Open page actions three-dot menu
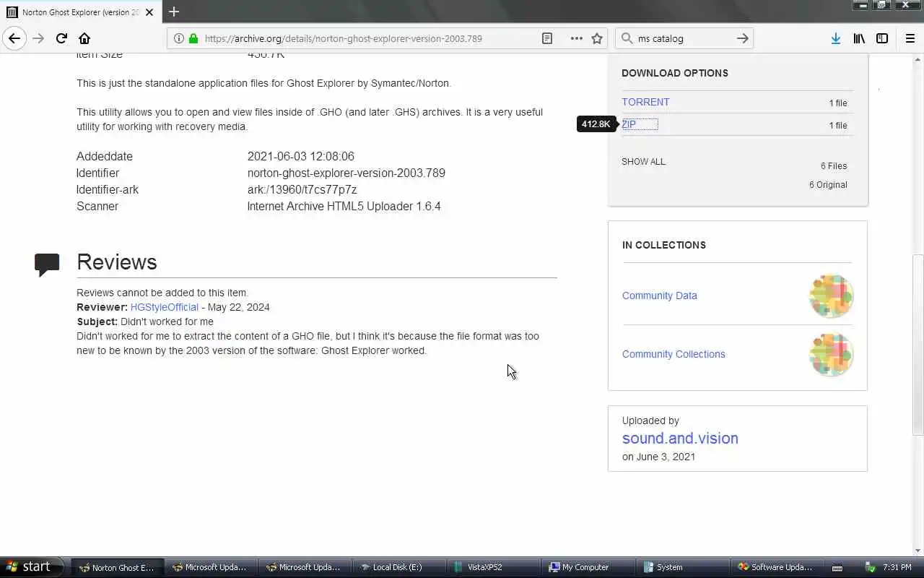This screenshot has width=924, height=578. click(x=576, y=38)
